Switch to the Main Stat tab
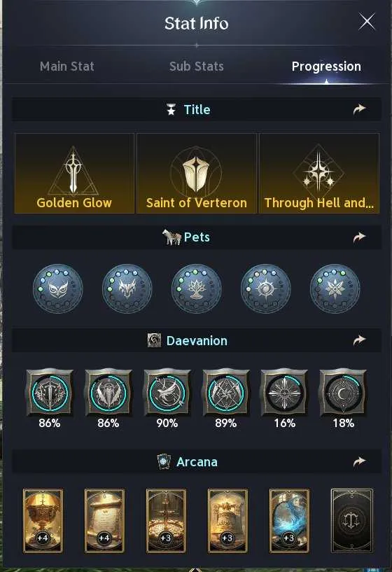The height and width of the screenshot is (572, 392). point(67,67)
